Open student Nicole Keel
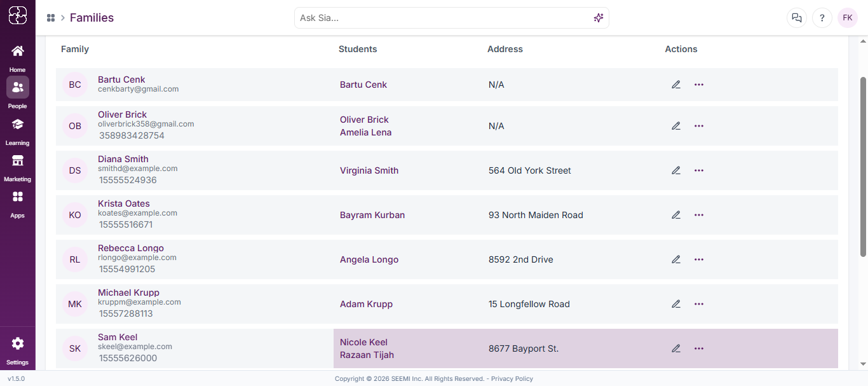 click(363, 342)
